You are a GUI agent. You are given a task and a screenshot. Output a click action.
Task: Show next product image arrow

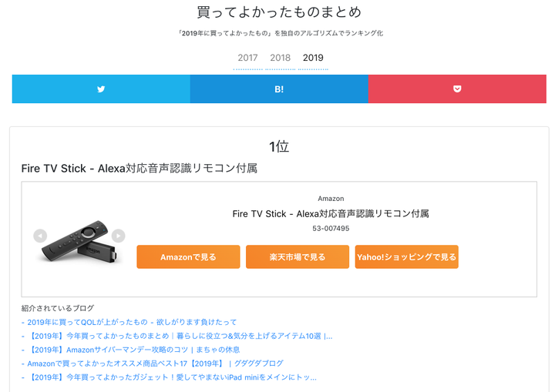tap(118, 236)
